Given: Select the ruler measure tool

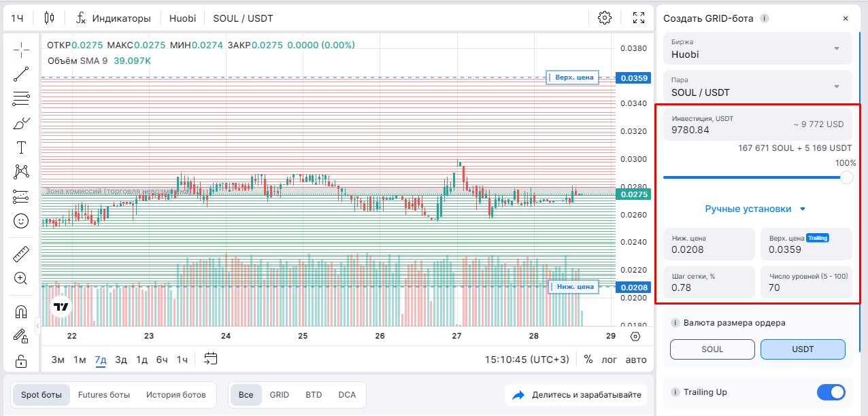Looking at the screenshot, I should click(21, 255).
